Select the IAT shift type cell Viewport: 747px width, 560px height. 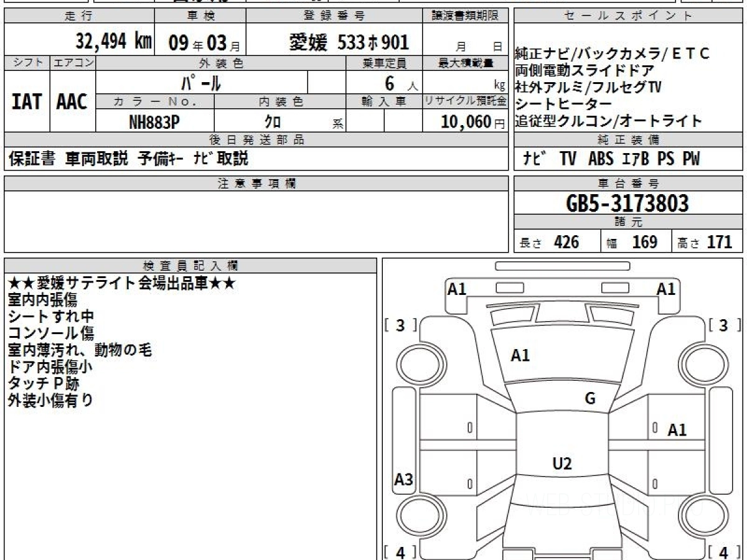27,102
